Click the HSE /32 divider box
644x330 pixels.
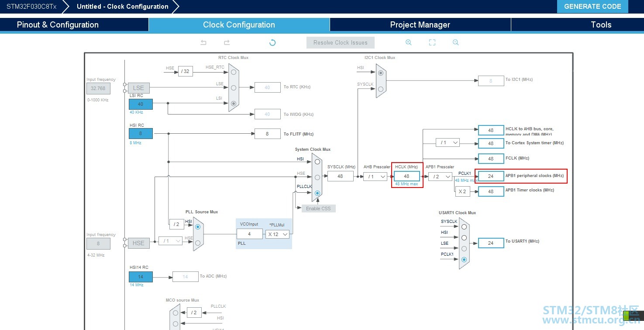point(186,71)
